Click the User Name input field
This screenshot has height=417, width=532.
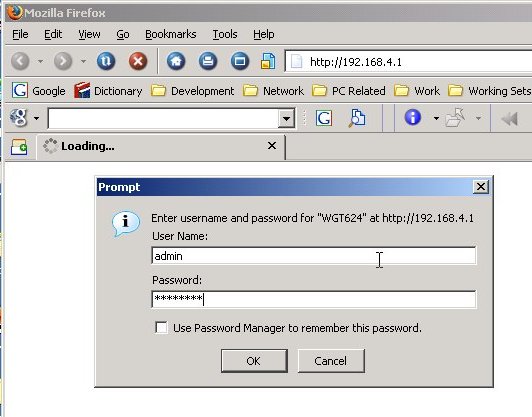(314, 256)
